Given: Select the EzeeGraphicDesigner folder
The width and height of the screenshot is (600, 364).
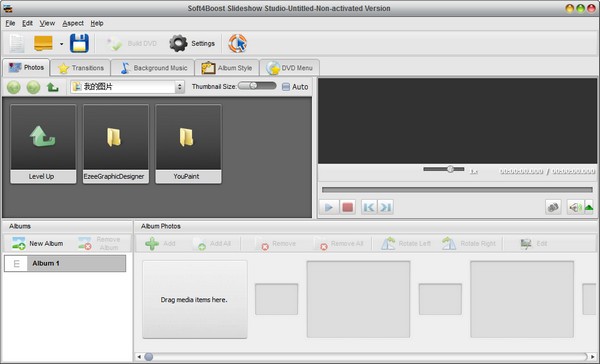Looking at the screenshot, I should coord(116,144).
